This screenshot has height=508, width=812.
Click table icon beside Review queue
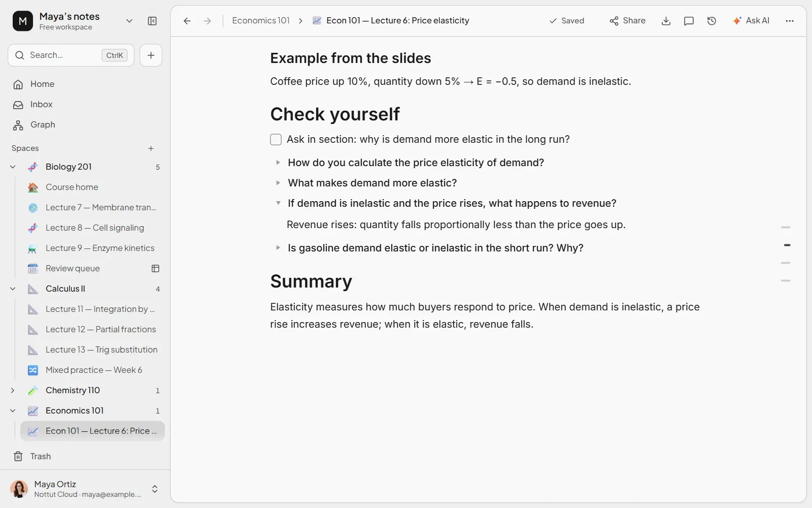(x=155, y=268)
